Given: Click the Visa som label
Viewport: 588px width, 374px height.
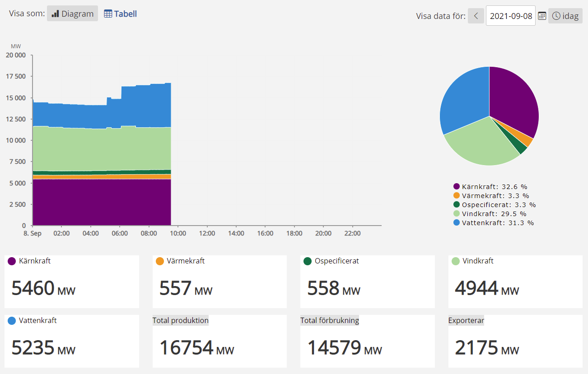Looking at the screenshot, I should (x=27, y=13).
